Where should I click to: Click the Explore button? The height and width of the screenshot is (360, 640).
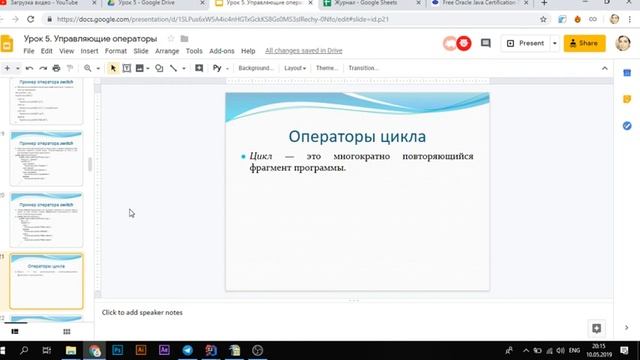pos(596,328)
